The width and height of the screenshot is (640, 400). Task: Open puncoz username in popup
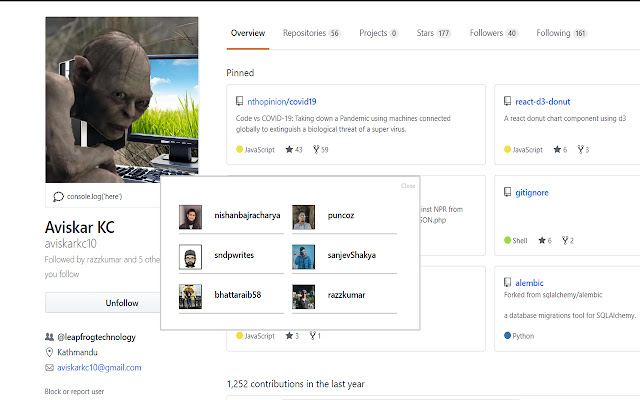[x=341, y=215]
